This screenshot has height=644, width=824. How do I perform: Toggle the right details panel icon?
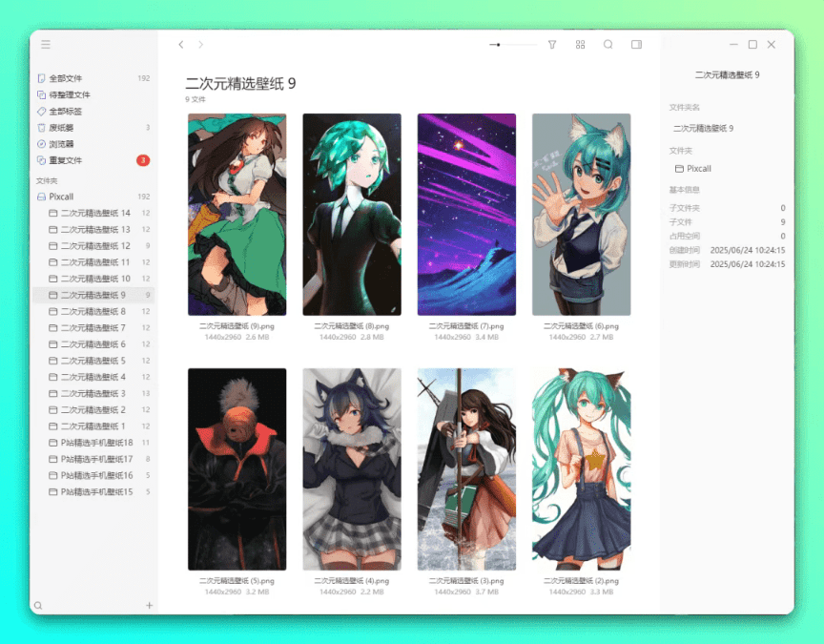(x=637, y=44)
